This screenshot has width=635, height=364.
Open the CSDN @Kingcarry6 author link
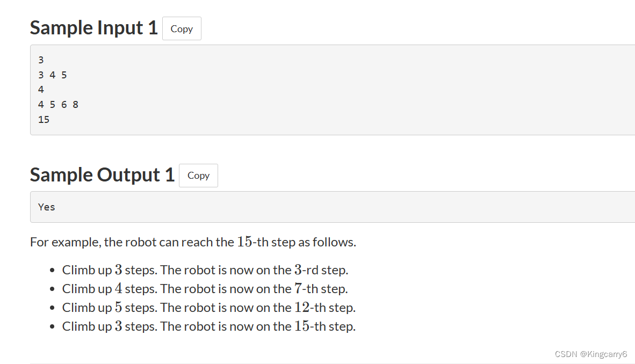(590, 354)
